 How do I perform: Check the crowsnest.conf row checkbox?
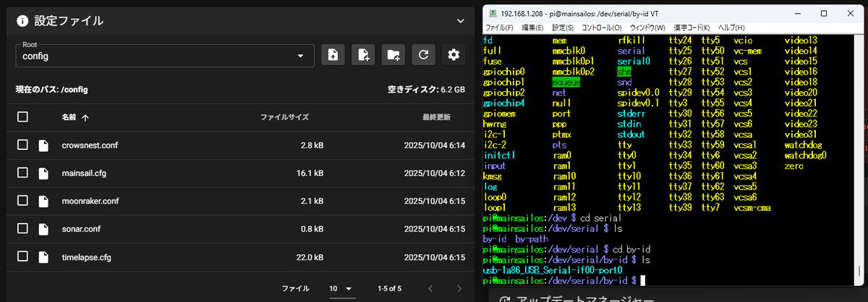(x=22, y=145)
